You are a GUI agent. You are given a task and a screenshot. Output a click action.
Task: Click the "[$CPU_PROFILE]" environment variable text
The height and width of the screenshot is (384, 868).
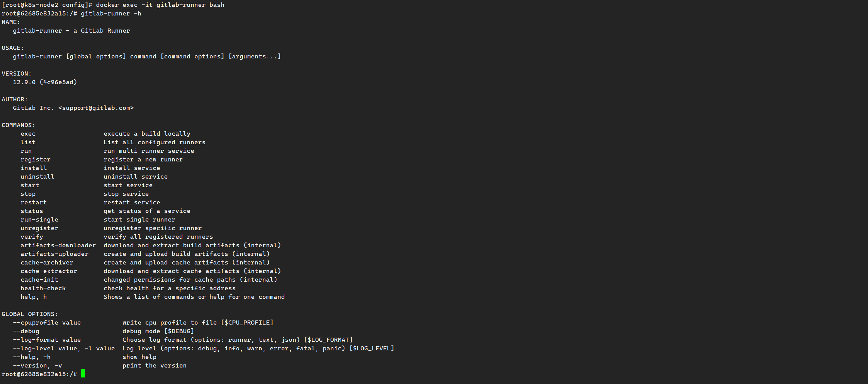(x=247, y=323)
